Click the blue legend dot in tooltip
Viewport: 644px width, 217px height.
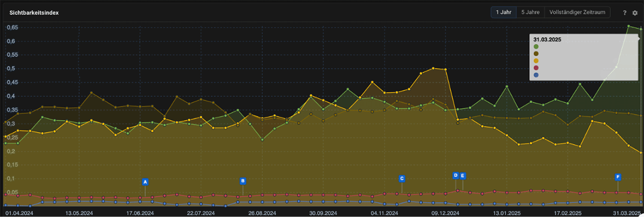click(x=536, y=75)
